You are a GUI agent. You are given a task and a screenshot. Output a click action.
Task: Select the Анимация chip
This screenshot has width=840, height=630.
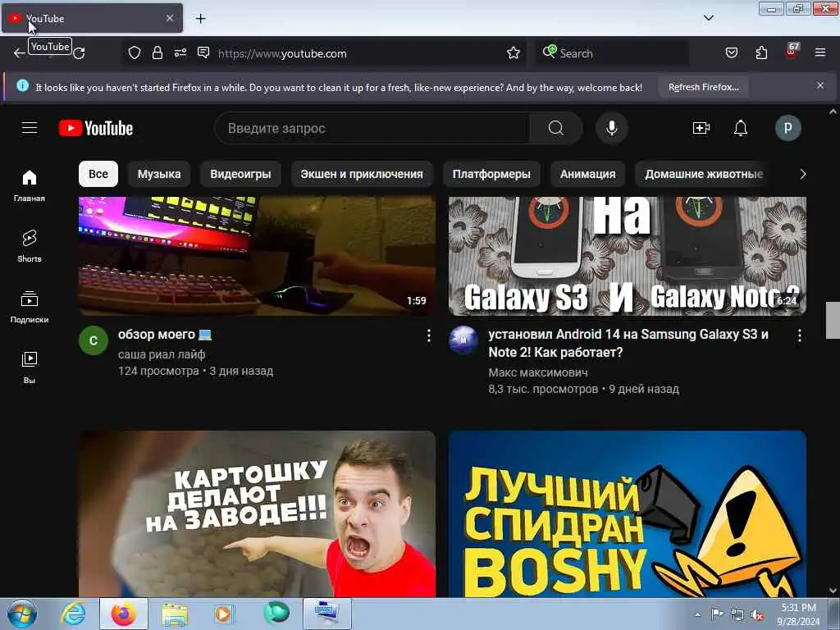(587, 174)
